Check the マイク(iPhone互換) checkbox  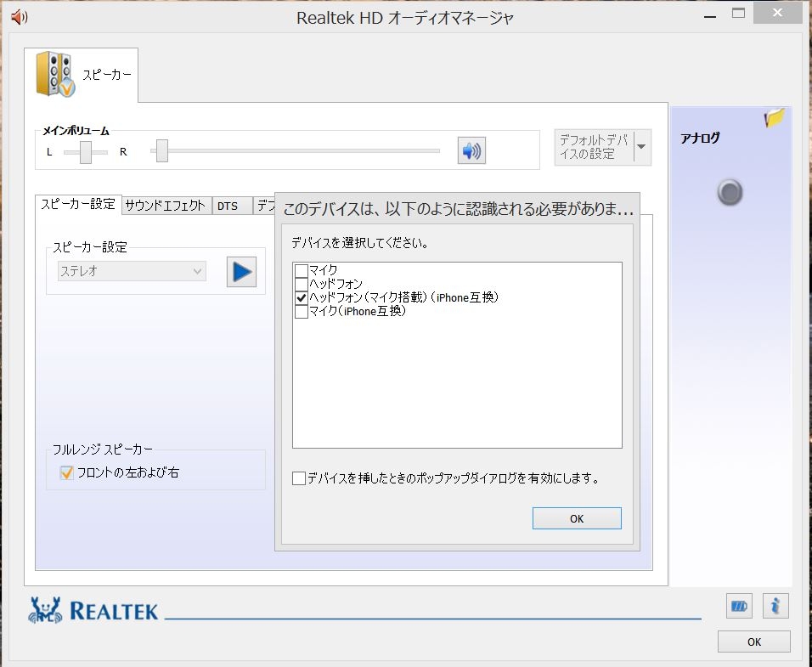point(302,311)
